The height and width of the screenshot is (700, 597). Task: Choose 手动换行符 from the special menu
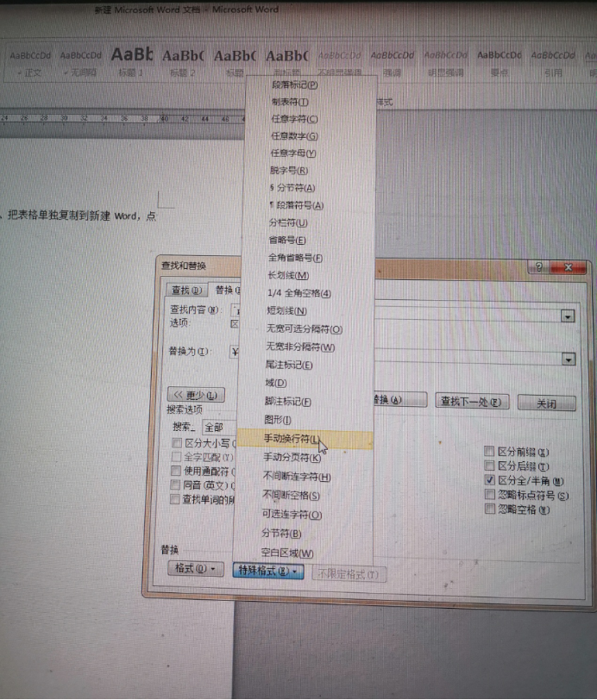click(x=291, y=439)
